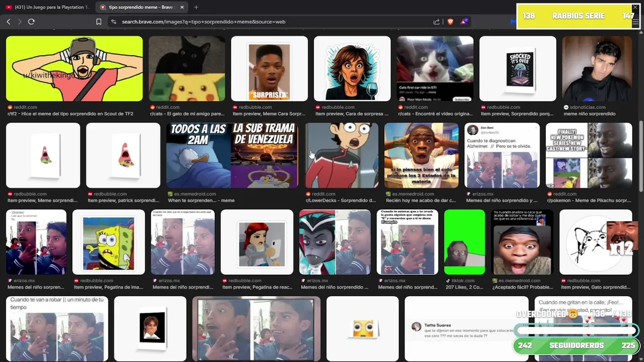Click the green Seguidorerds followers overlay bar
Screen dimensions: 644x362
pyautogui.click(x=577, y=345)
